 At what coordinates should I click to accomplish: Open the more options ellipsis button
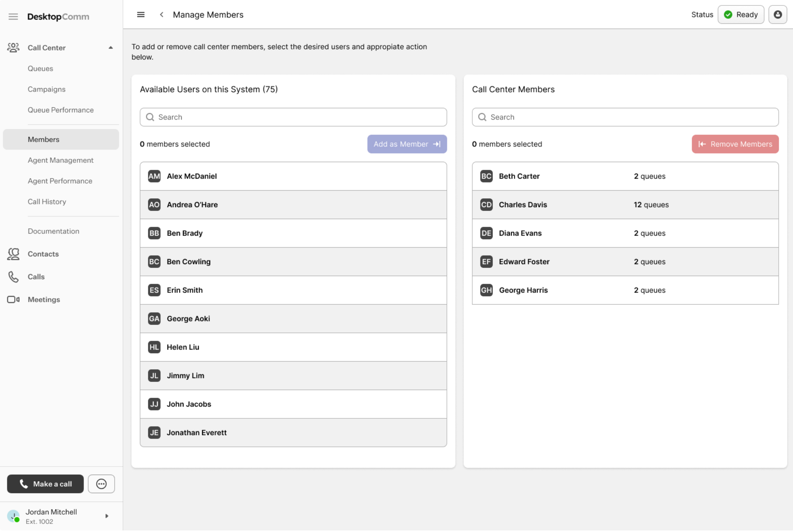pyautogui.click(x=101, y=484)
